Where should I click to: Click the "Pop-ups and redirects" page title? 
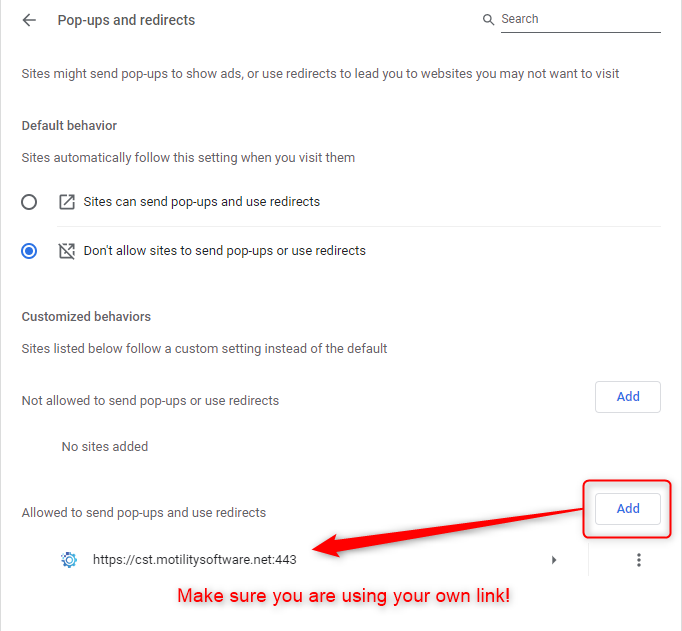click(126, 20)
